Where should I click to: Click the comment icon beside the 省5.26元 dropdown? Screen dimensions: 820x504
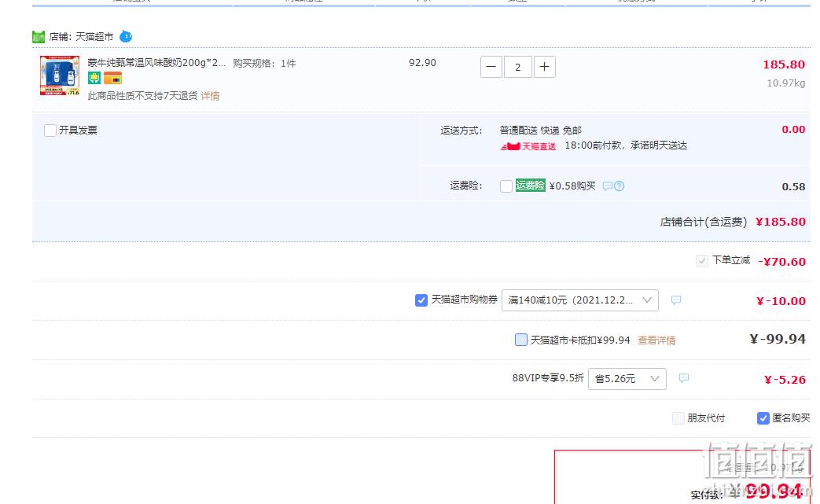[x=683, y=378]
